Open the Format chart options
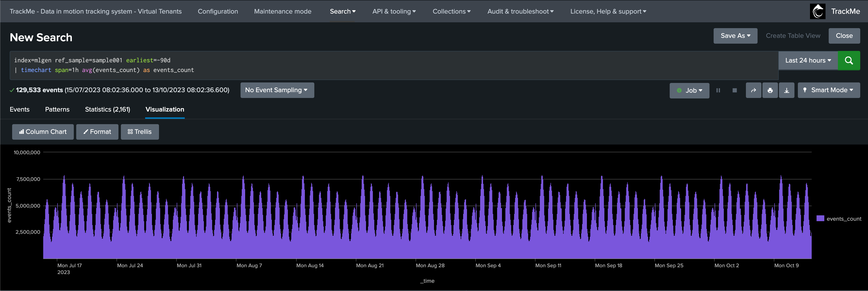The image size is (868, 291). point(97,132)
